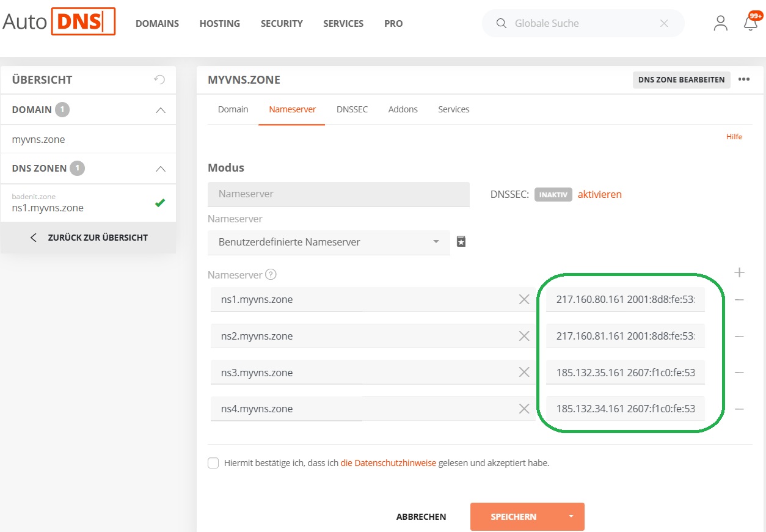Click the disabled Modus Nameserver field

[x=338, y=194]
